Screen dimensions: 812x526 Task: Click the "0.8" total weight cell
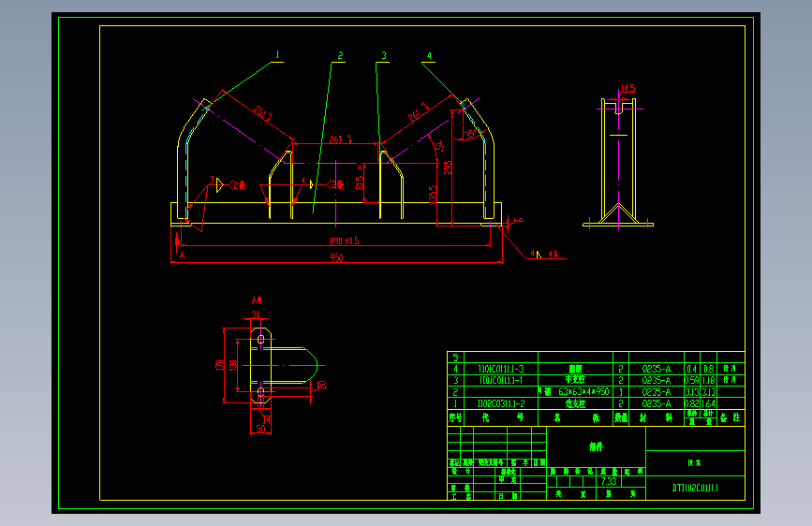coord(708,369)
